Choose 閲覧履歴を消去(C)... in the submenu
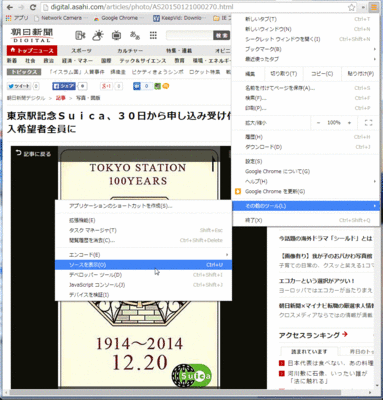Image resolution: width=383 pixels, height=400 pixels. click(x=143, y=240)
